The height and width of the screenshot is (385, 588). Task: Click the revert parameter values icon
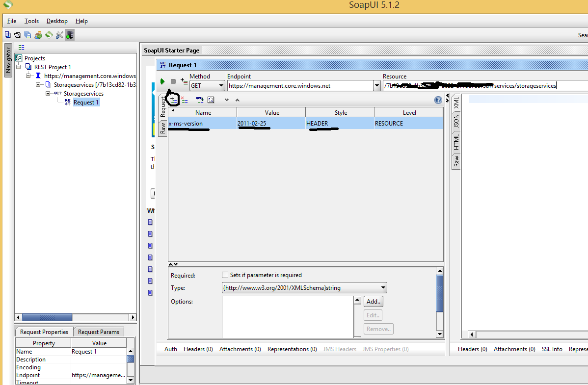click(x=211, y=99)
